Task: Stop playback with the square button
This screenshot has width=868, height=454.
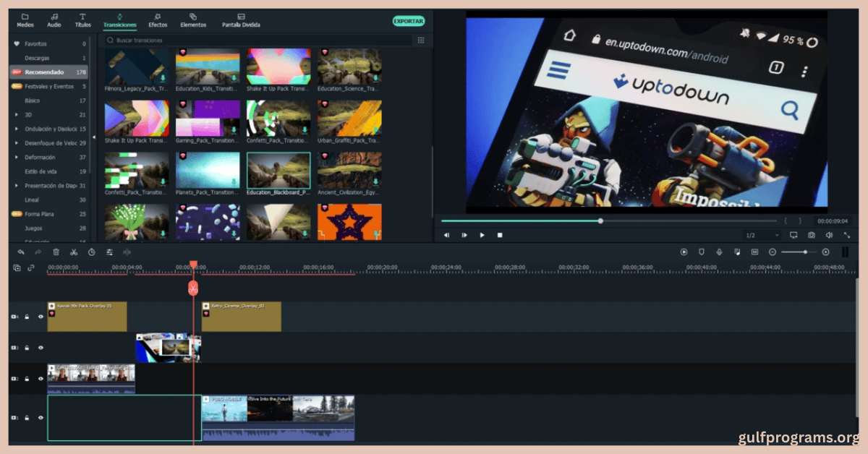Action: pyautogui.click(x=500, y=234)
